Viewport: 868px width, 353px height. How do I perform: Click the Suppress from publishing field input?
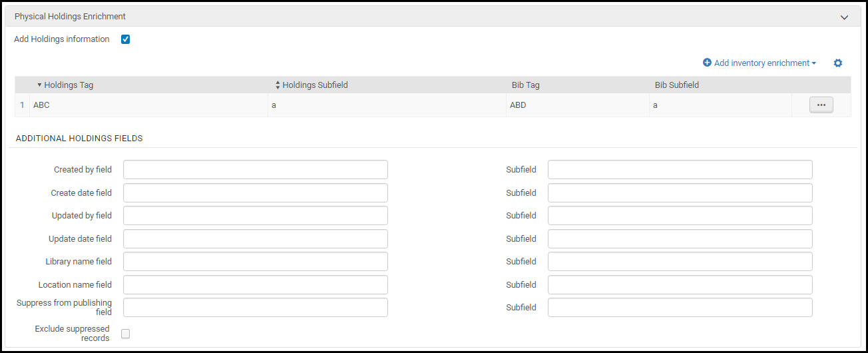[255, 308]
